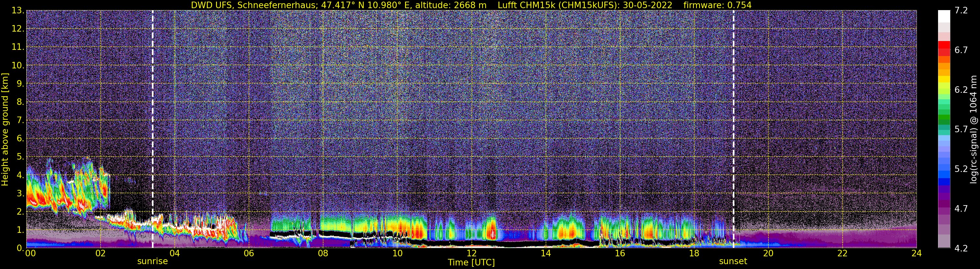Image resolution: width=980 pixels, height=269 pixels.
Task: Click the 5.7 colorbar value
Action: point(961,129)
